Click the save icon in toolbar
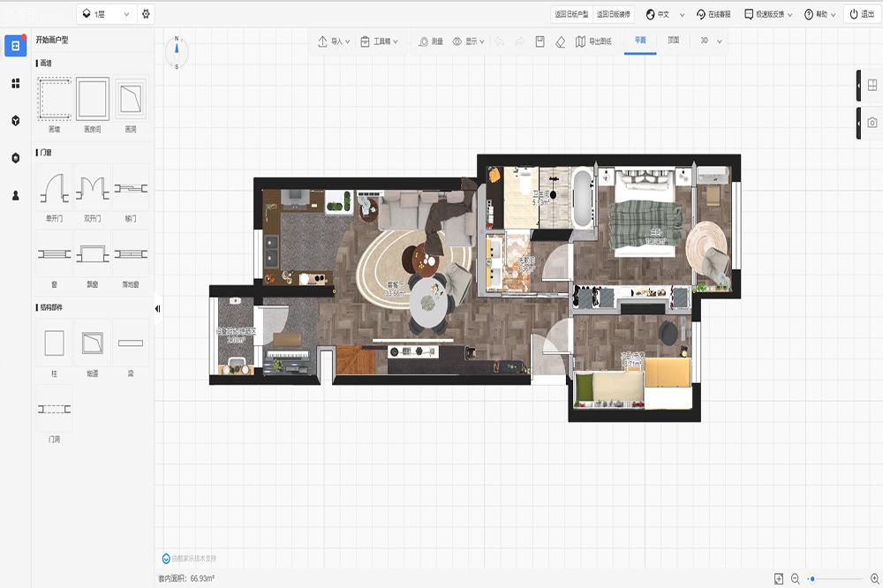 pos(540,41)
